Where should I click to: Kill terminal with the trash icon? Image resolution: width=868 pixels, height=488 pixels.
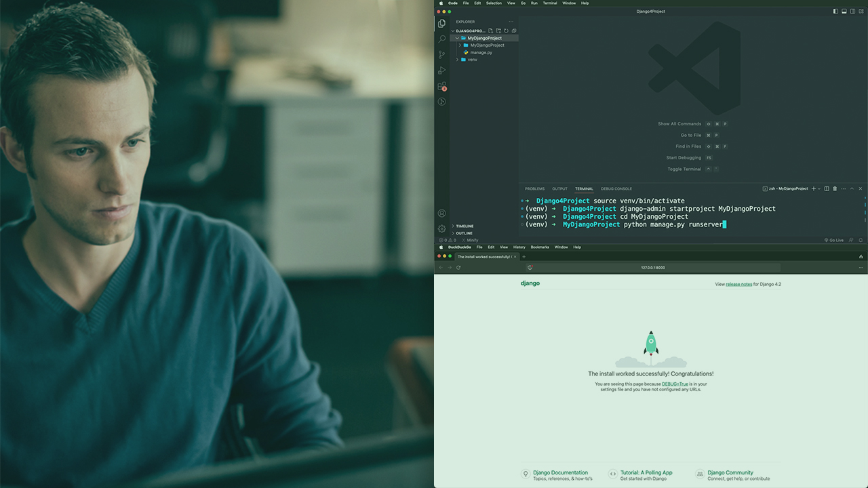[x=835, y=188]
